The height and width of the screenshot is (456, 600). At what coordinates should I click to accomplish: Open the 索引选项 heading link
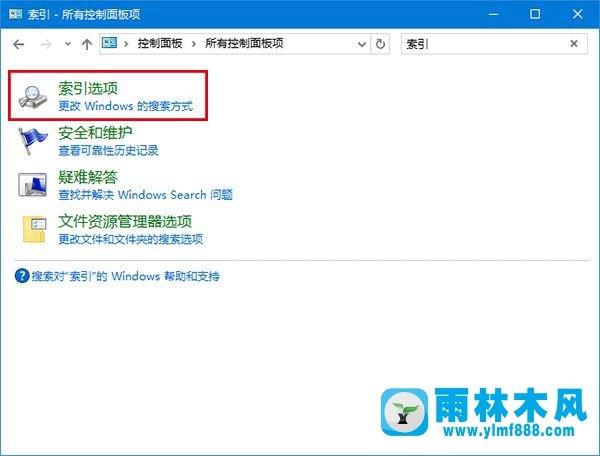88,88
